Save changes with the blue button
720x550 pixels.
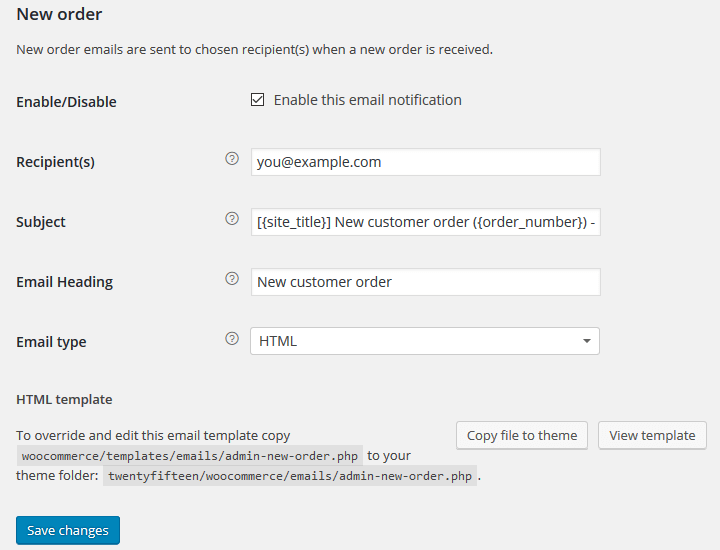point(68,530)
